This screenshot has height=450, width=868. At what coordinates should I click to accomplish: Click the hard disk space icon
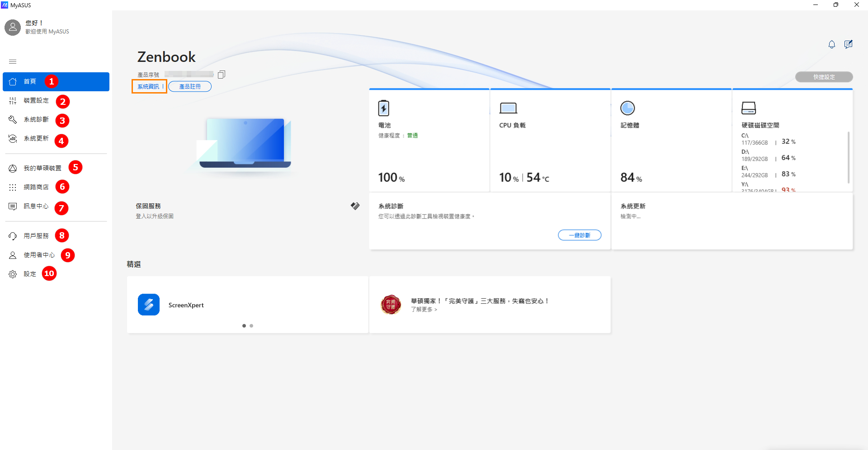[748, 108]
